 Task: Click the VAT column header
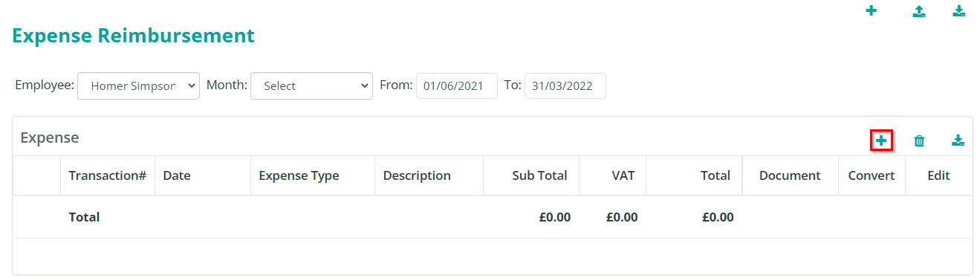[x=623, y=175]
